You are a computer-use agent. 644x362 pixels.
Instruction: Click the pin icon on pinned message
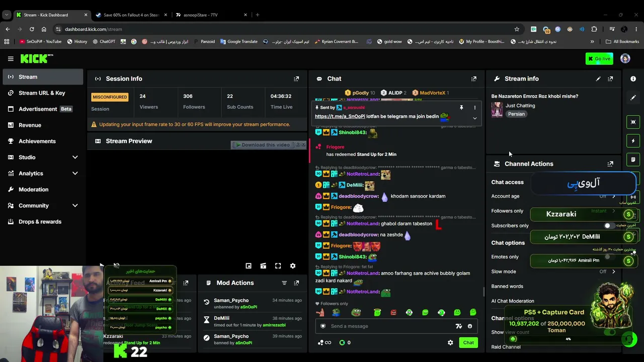(461, 108)
